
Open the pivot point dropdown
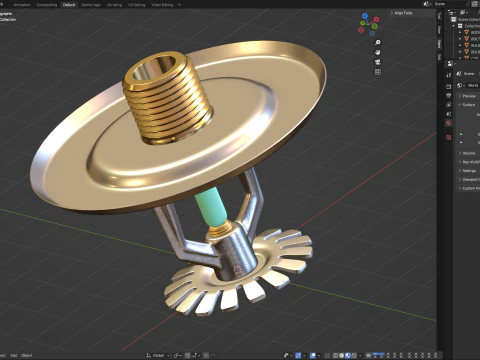pos(178,356)
